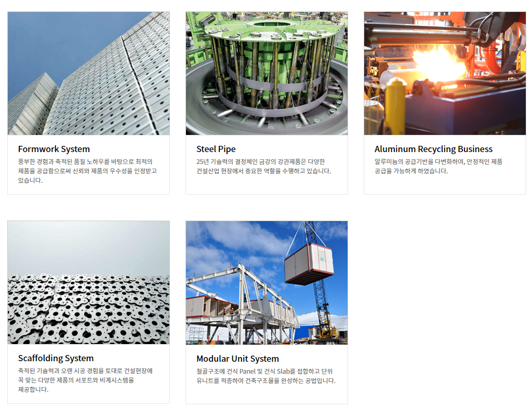Screen dimensions: 532x410
Task: Click the Steel Pipe heading
Action: pyautogui.click(x=216, y=149)
